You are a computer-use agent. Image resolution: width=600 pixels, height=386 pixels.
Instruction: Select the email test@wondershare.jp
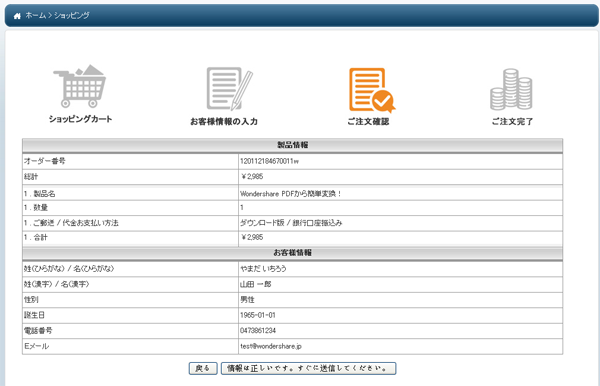271,346
